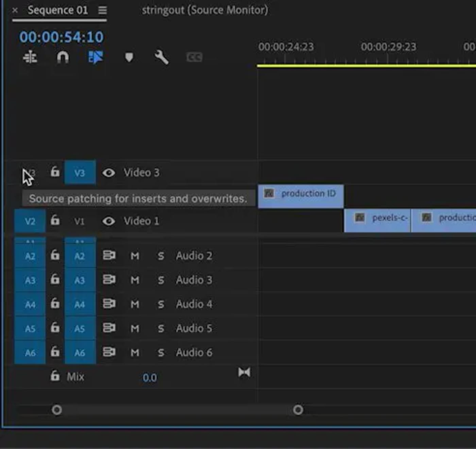Open Timeline Display Settings wrench icon
The height and width of the screenshot is (449, 476).
point(161,57)
